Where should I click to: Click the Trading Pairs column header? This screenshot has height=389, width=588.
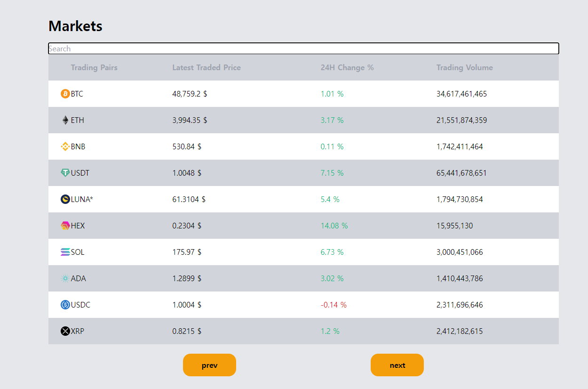[94, 67]
